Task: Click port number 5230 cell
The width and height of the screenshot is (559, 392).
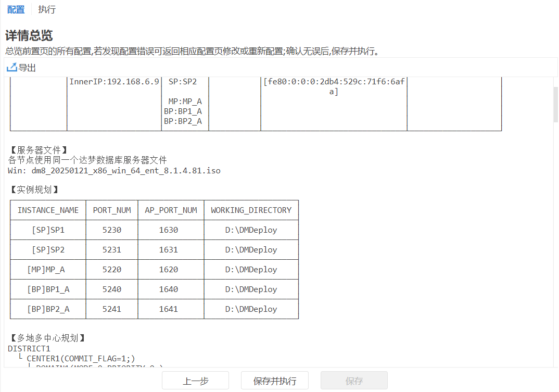Action: click(x=112, y=230)
